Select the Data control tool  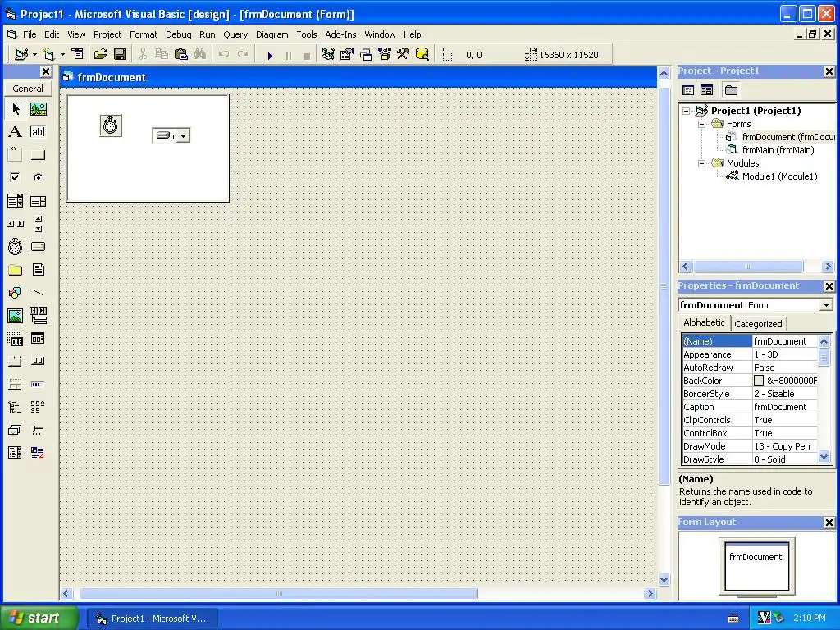tap(38, 316)
